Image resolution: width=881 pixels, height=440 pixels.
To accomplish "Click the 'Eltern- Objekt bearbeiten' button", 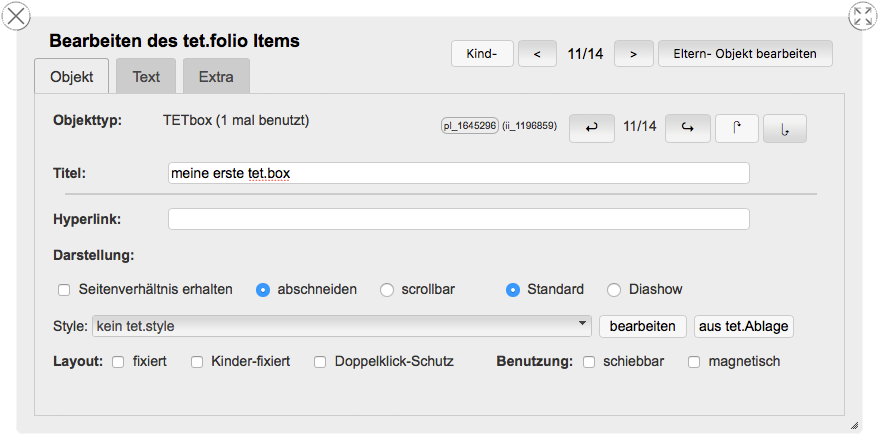I will 745,54.
